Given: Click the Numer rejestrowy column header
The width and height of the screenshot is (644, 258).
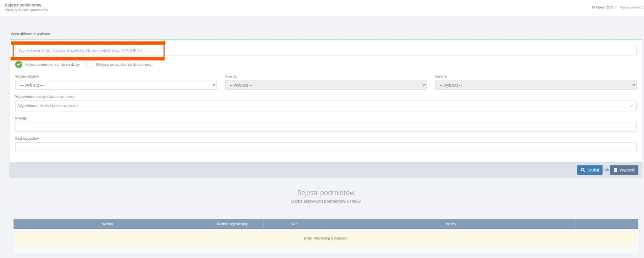Looking at the screenshot, I should (232, 224).
